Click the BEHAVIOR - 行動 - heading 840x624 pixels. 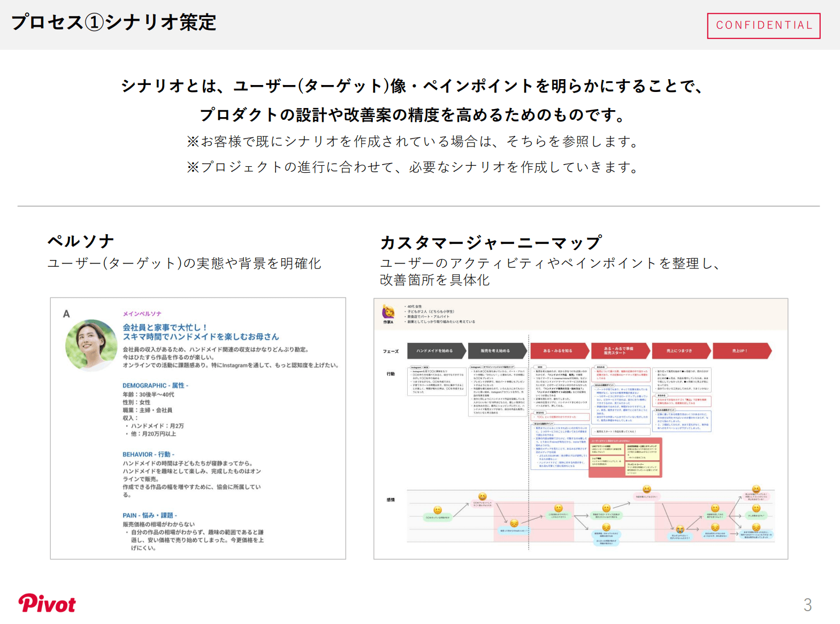(149, 454)
